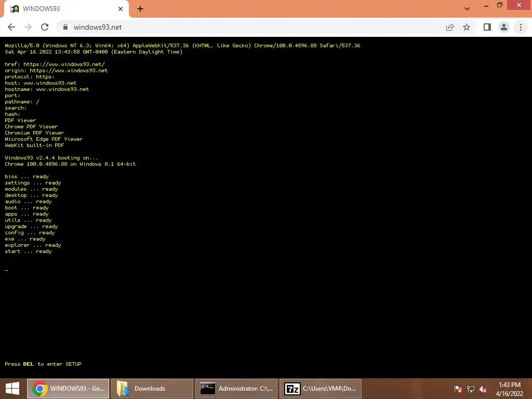
Task: Click the 'explorer ... ready' line
Action: tap(33, 245)
